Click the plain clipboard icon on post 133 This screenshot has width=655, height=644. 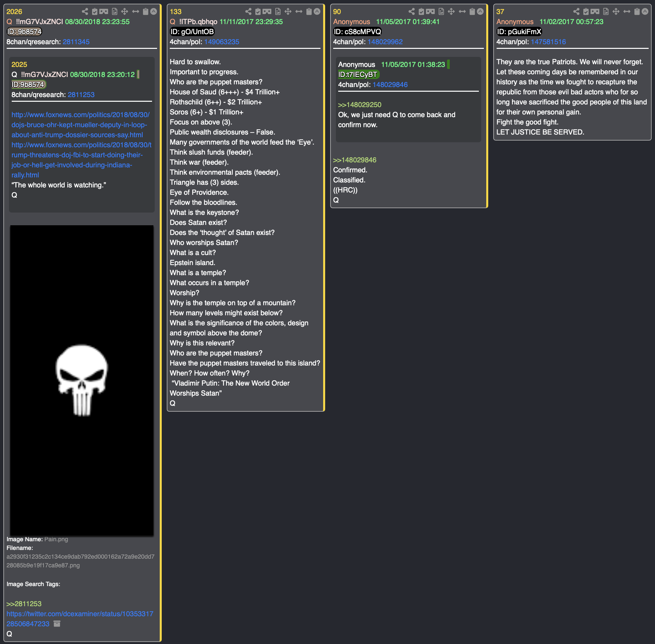[x=309, y=11]
